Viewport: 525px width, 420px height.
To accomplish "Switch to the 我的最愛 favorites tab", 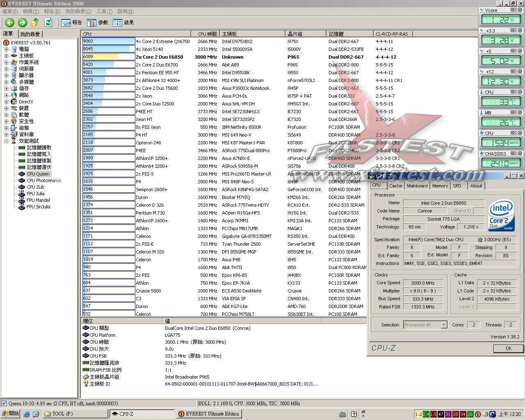I will (x=30, y=34).
